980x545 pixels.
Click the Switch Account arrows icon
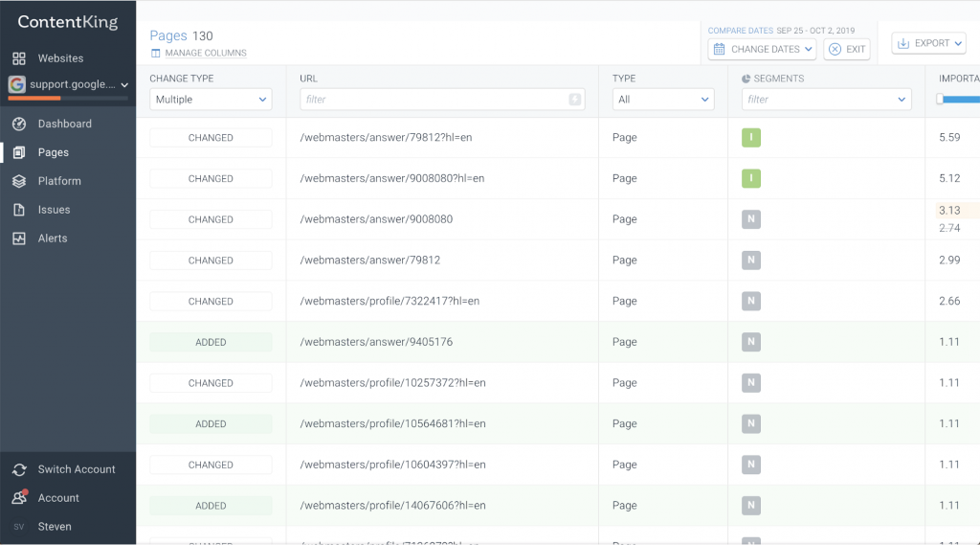click(x=19, y=469)
